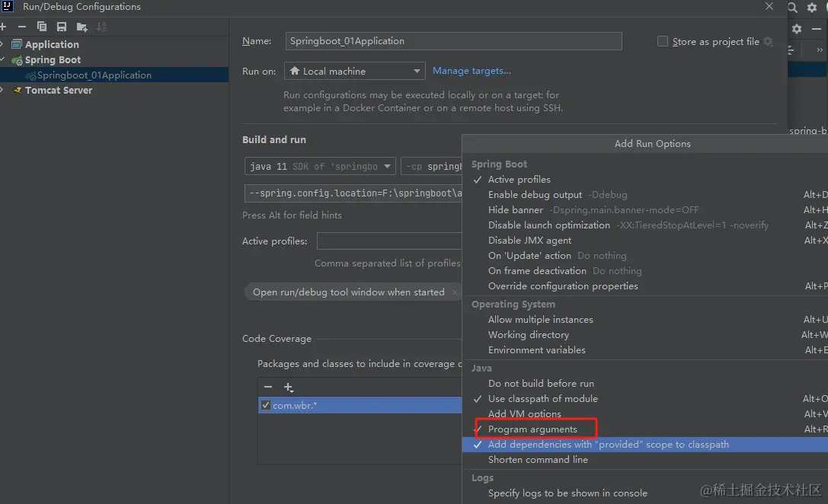828x504 pixels.
Task: Toggle Add dependencies with provided scope
Action: [644, 445]
